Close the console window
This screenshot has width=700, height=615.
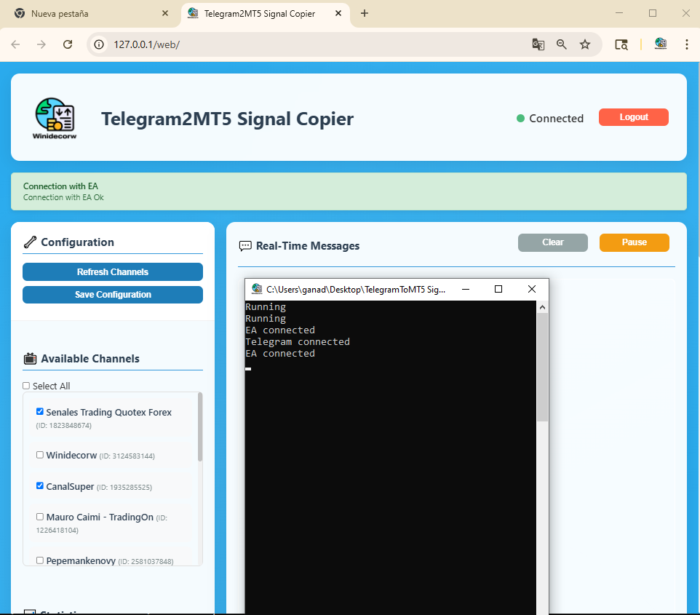(x=532, y=289)
